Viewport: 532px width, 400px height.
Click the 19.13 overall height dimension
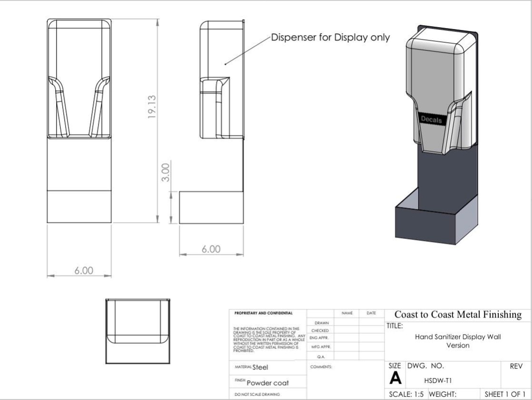152,107
